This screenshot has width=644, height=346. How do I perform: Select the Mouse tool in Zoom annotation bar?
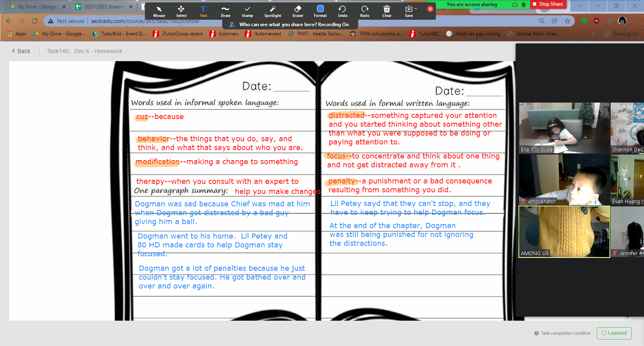pyautogui.click(x=159, y=11)
